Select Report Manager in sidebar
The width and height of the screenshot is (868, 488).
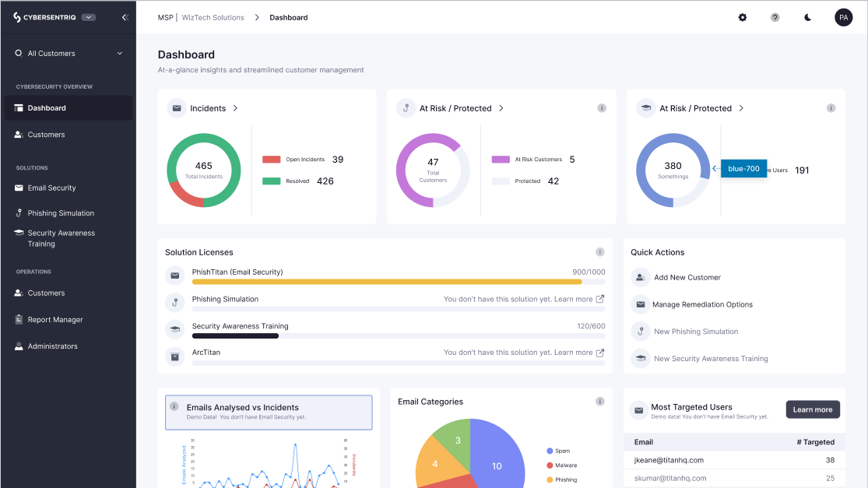54,320
